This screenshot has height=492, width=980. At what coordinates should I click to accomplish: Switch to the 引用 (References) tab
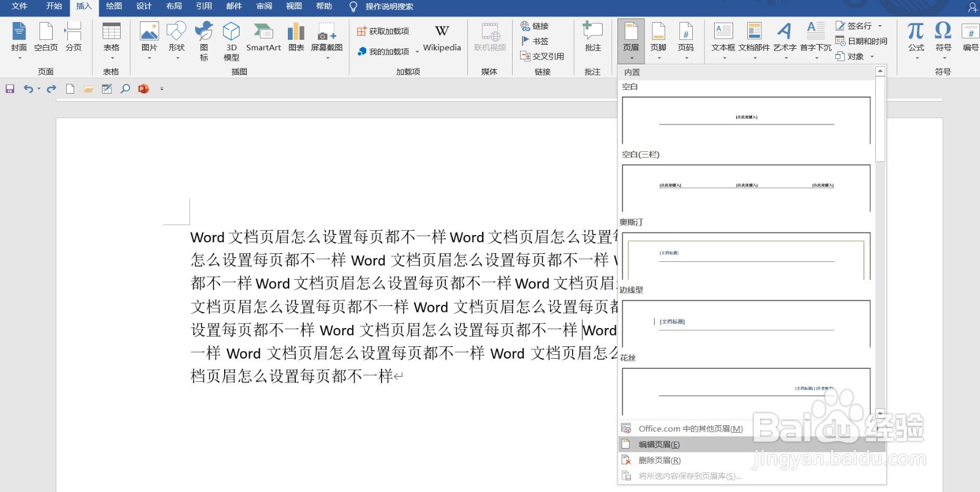coord(204,6)
